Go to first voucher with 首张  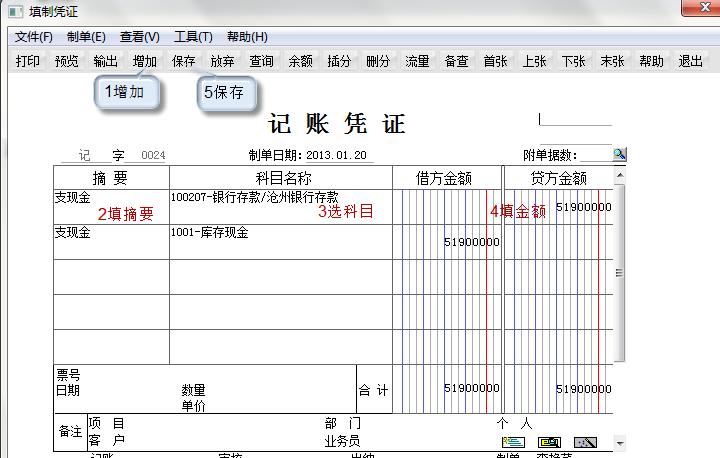495,61
